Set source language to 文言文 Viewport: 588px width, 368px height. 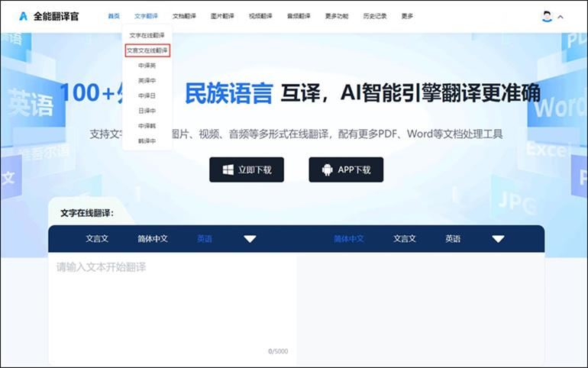[x=97, y=239]
